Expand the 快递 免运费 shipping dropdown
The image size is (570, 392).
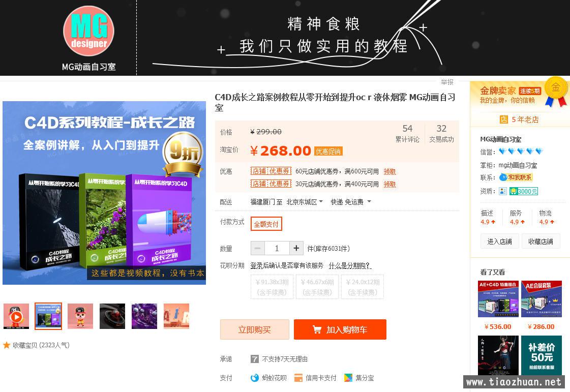[351, 202]
